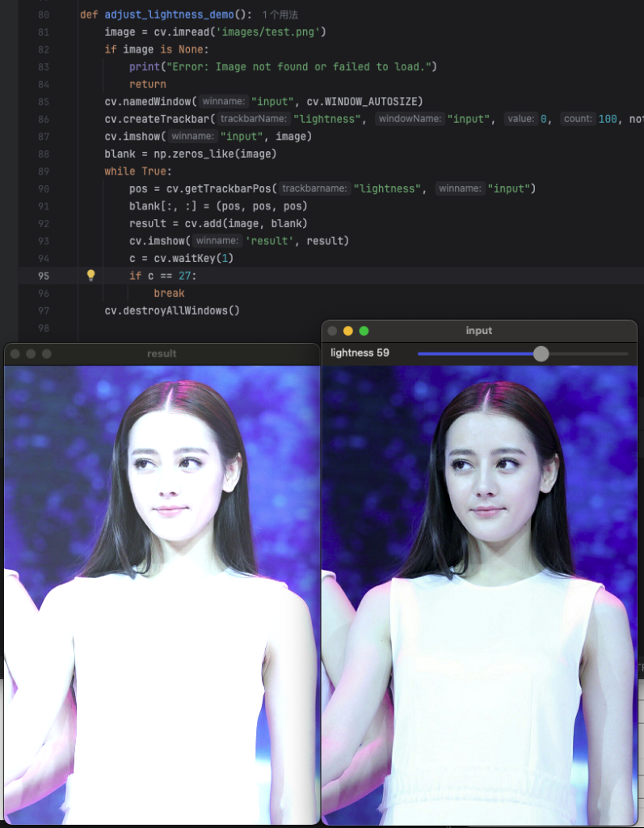644x828 pixels.
Task: Click the "result" window title bar text
Action: tap(162, 353)
